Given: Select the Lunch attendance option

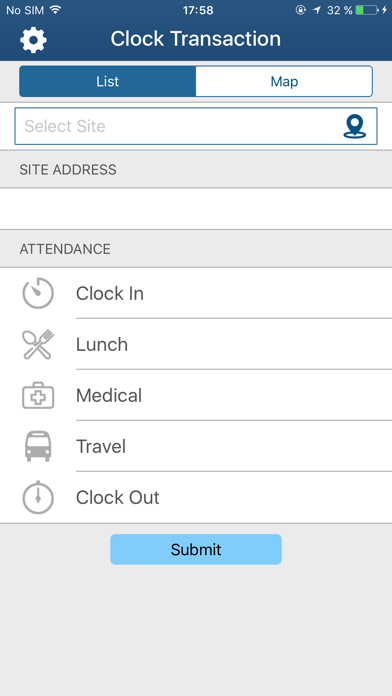Looking at the screenshot, I should [196, 344].
